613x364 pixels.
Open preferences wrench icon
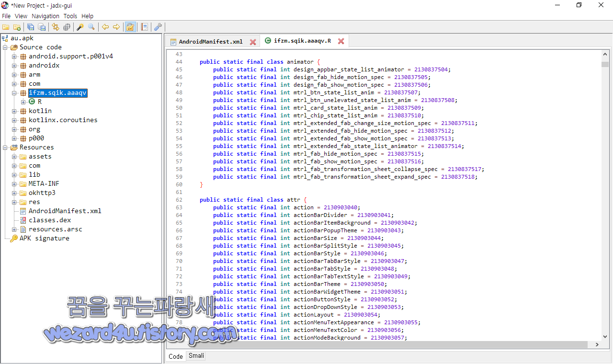click(158, 27)
